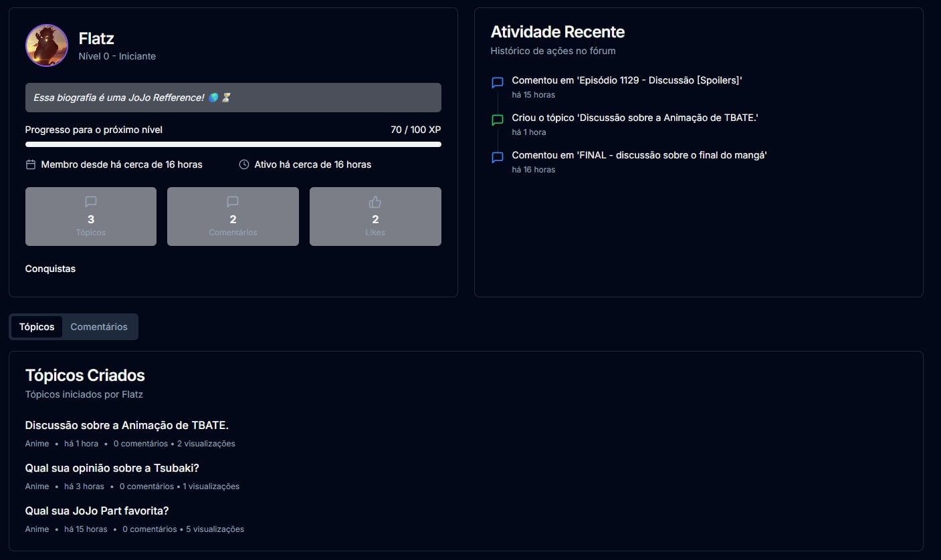
Task: Select the Tópicos tab
Action: 37,327
